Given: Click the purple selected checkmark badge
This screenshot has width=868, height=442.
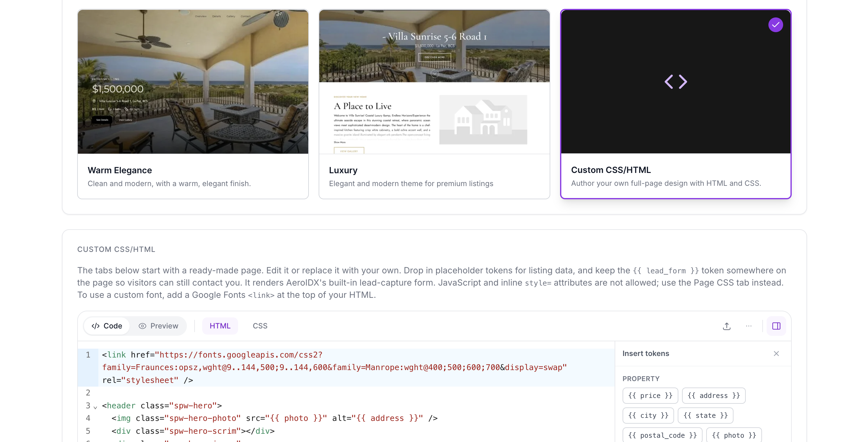Looking at the screenshot, I should click(775, 25).
